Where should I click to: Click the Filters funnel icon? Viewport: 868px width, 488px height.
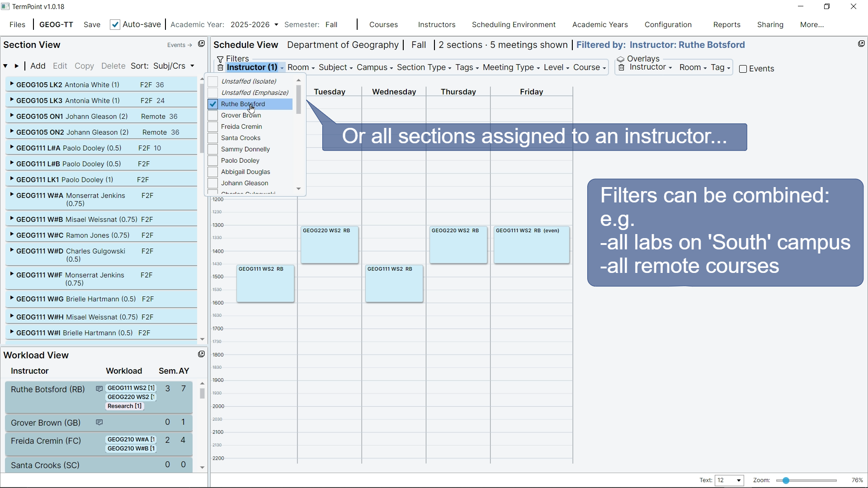point(220,59)
